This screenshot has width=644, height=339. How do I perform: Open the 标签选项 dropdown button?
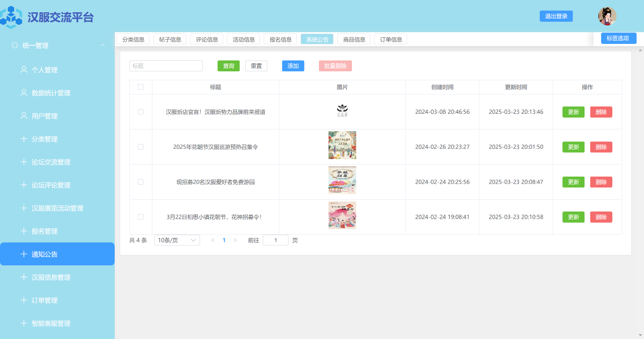click(619, 38)
